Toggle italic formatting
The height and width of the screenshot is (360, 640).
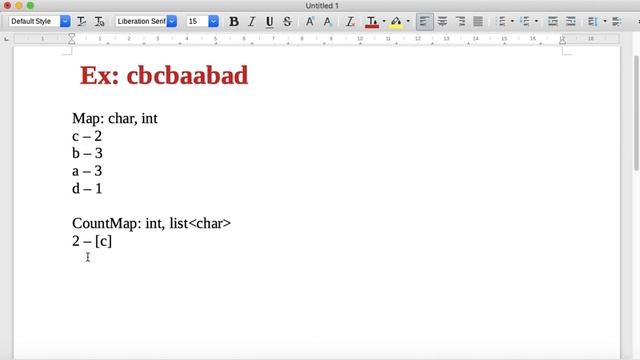[252, 21]
